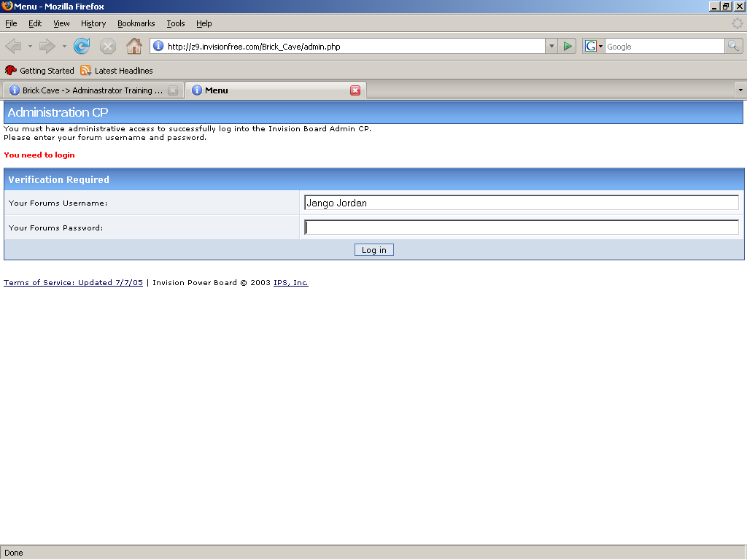
Task: Select the Menu tab
Action: coord(275,90)
